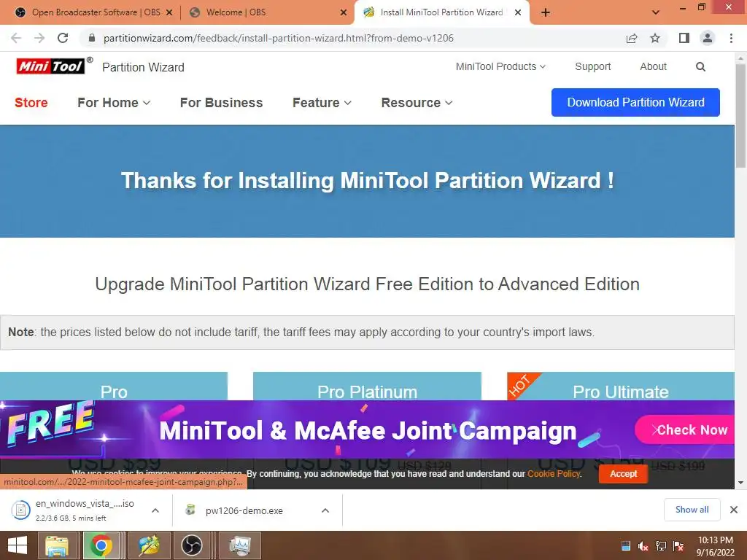Screen dimensions: 747x560
Task: Click the site search magnifier icon
Action: [x=700, y=66]
